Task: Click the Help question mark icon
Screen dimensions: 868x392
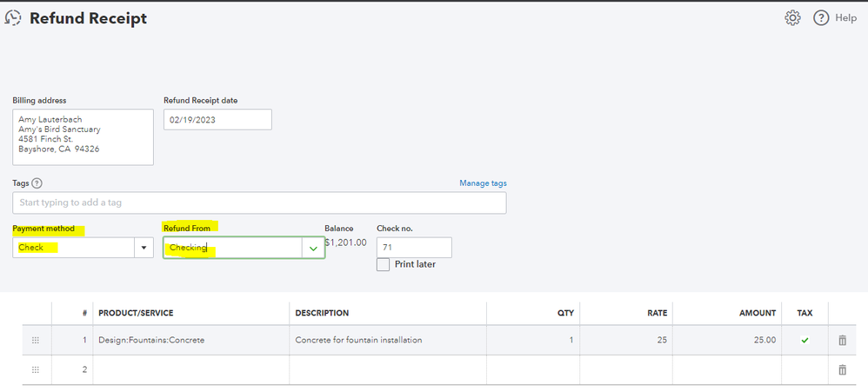Action: coord(821,18)
